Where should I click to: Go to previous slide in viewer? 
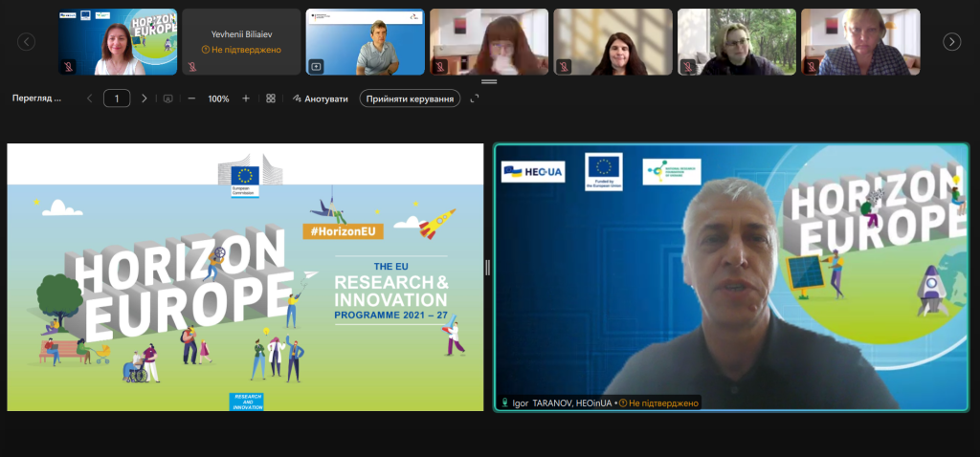coord(89,98)
